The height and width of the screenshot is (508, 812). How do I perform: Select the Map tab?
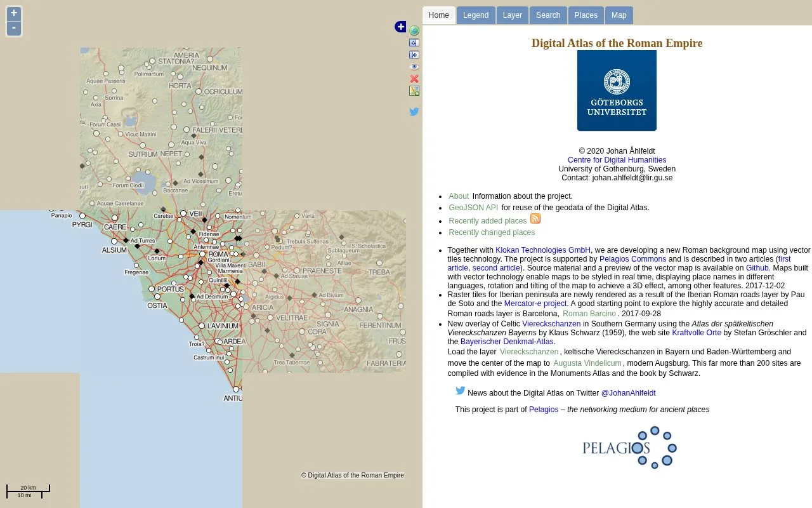point(619,15)
